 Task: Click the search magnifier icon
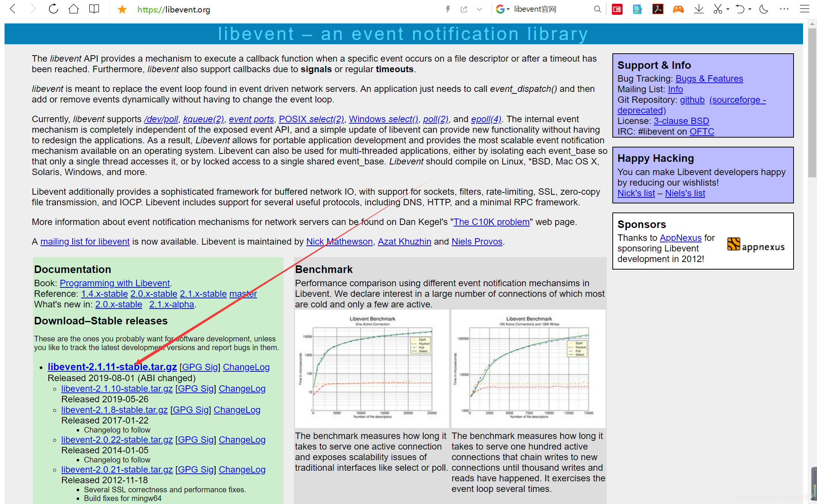pyautogui.click(x=597, y=9)
